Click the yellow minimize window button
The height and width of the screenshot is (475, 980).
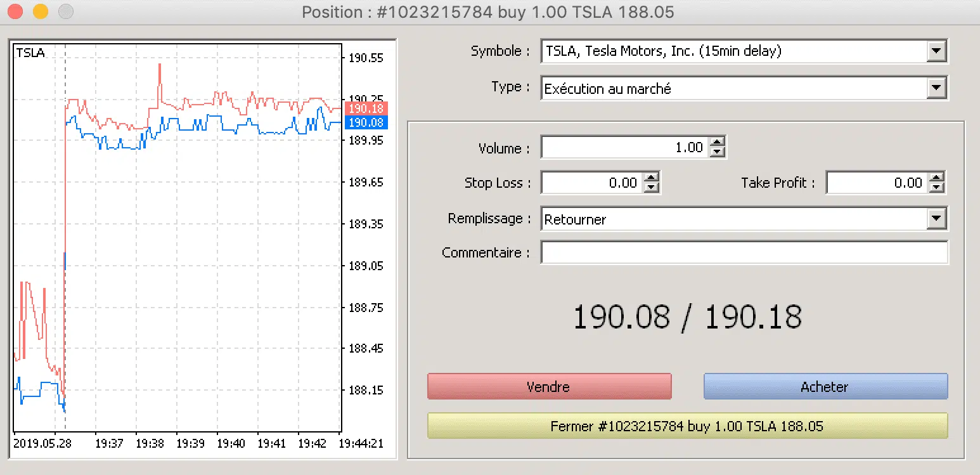40,11
